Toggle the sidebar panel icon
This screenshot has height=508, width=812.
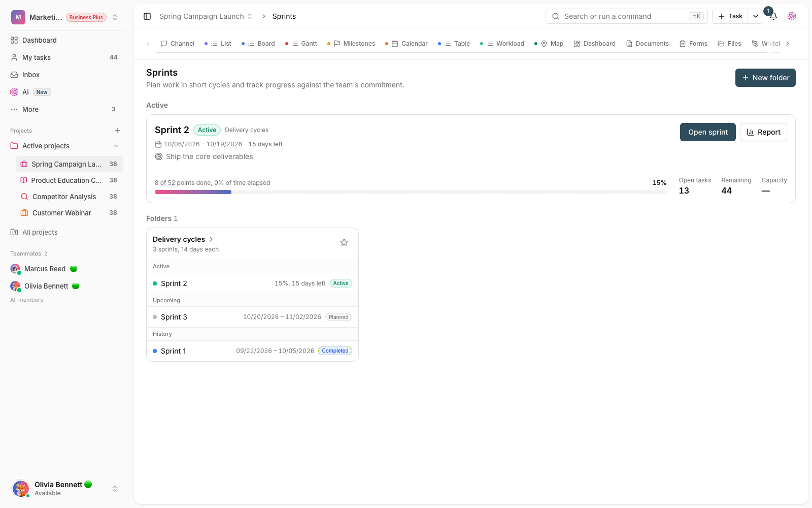click(x=147, y=16)
